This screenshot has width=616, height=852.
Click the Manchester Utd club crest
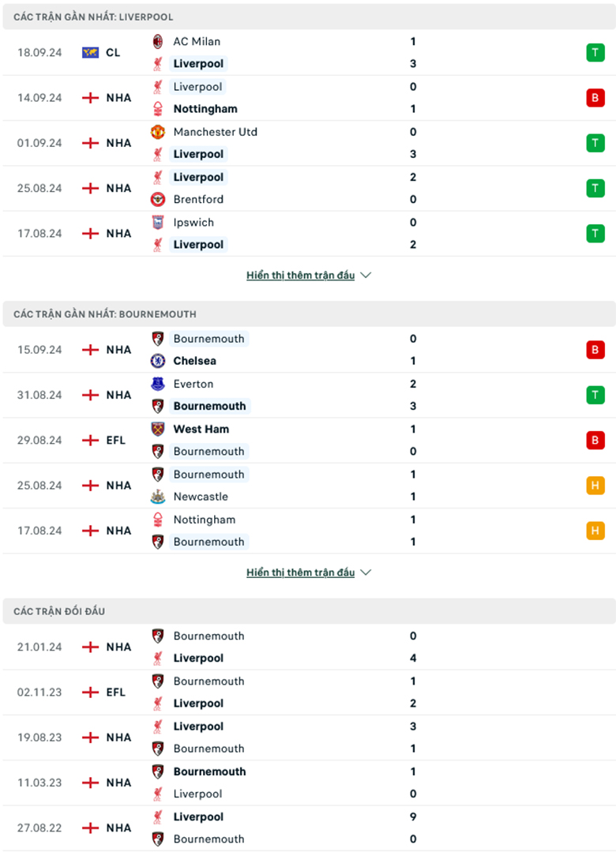click(x=158, y=132)
